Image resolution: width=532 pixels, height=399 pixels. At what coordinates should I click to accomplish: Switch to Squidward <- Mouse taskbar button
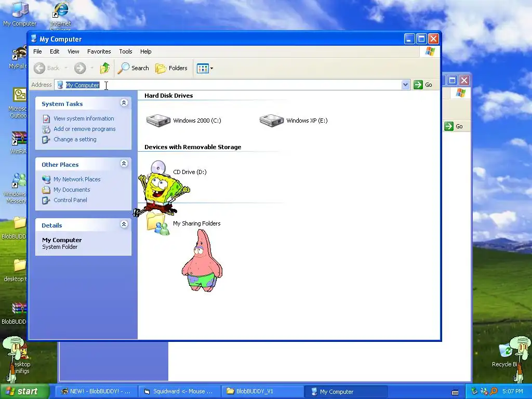(179, 392)
